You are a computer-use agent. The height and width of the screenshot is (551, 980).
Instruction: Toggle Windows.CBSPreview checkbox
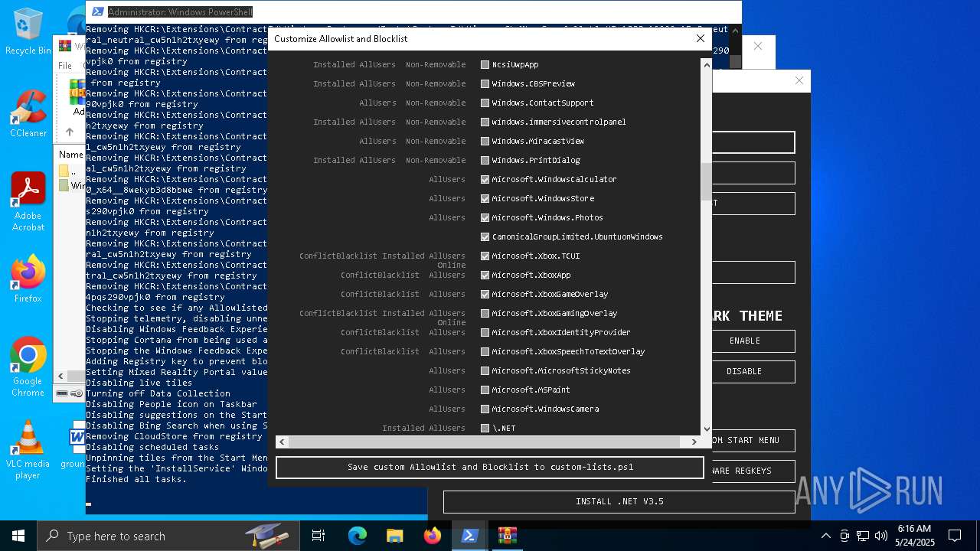point(485,83)
